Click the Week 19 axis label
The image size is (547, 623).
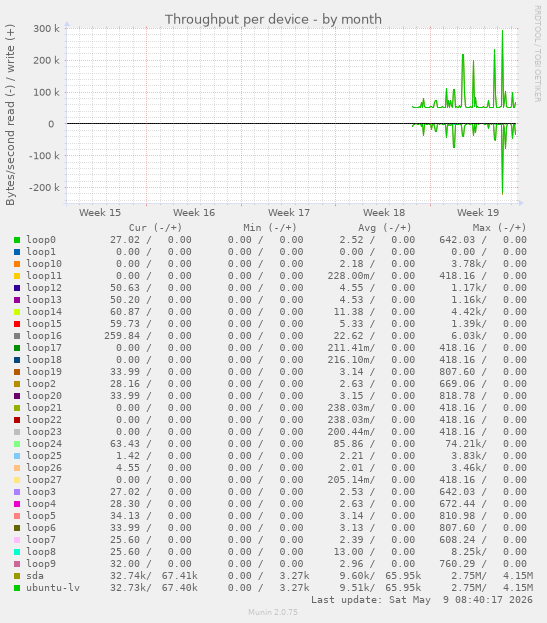[x=478, y=213]
